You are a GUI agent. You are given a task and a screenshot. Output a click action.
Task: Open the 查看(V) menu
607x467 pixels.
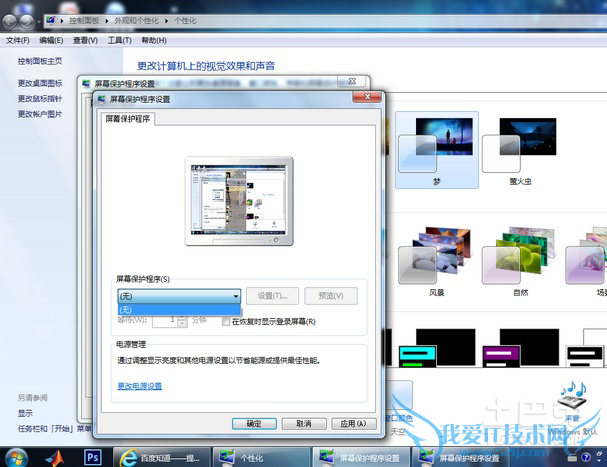[85, 40]
